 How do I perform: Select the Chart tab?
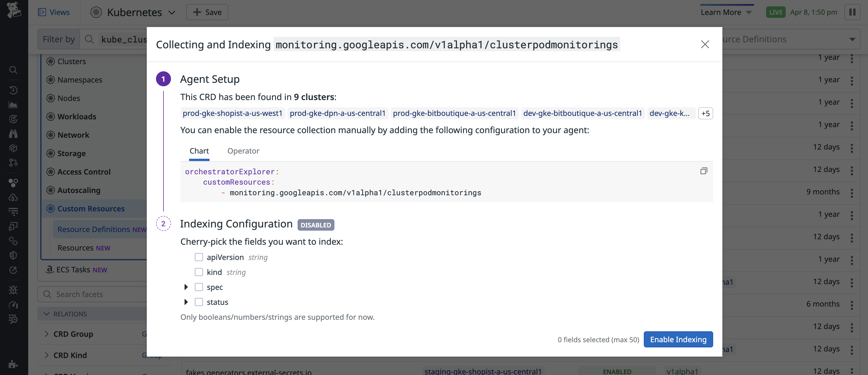pos(199,151)
